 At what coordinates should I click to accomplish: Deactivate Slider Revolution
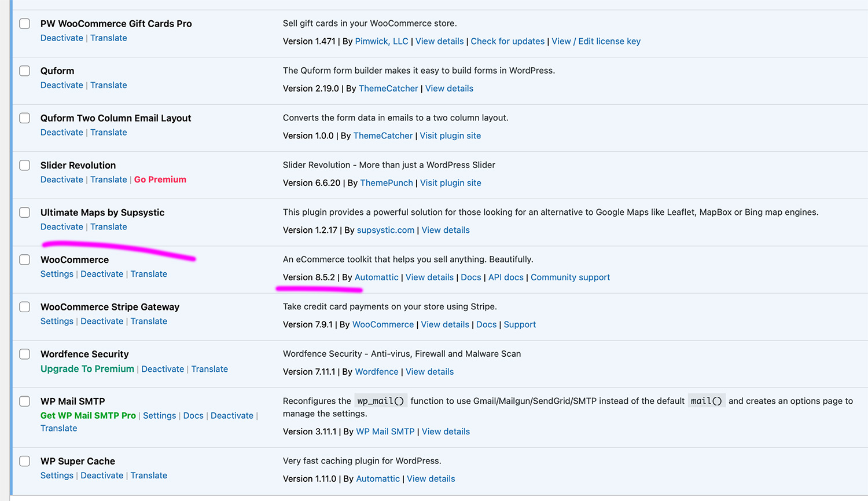(x=62, y=180)
